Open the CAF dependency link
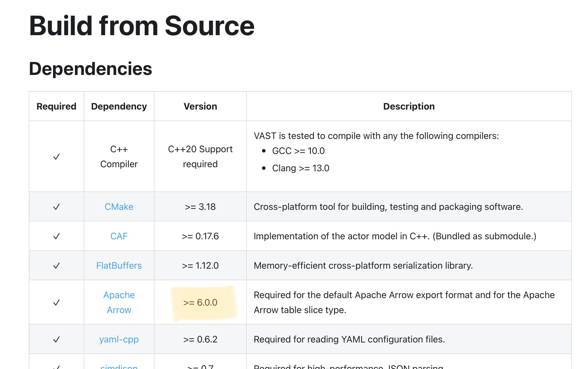The width and height of the screenshot is (588, 369). (x=119, y=236)
